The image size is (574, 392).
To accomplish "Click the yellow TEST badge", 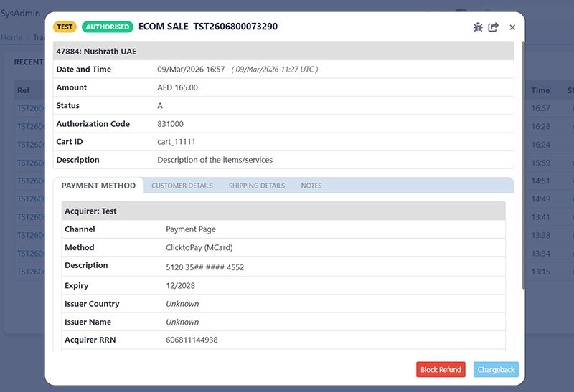I will 65,27.
